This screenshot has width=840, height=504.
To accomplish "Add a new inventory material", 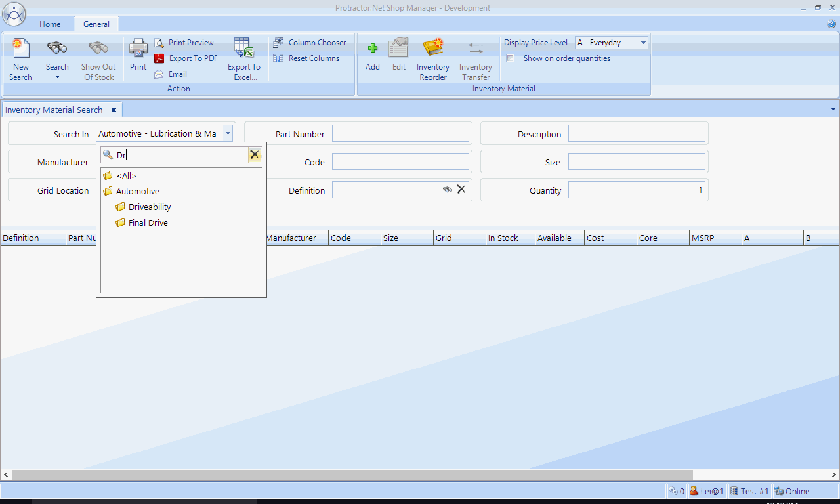I will (x=373, y=54).
